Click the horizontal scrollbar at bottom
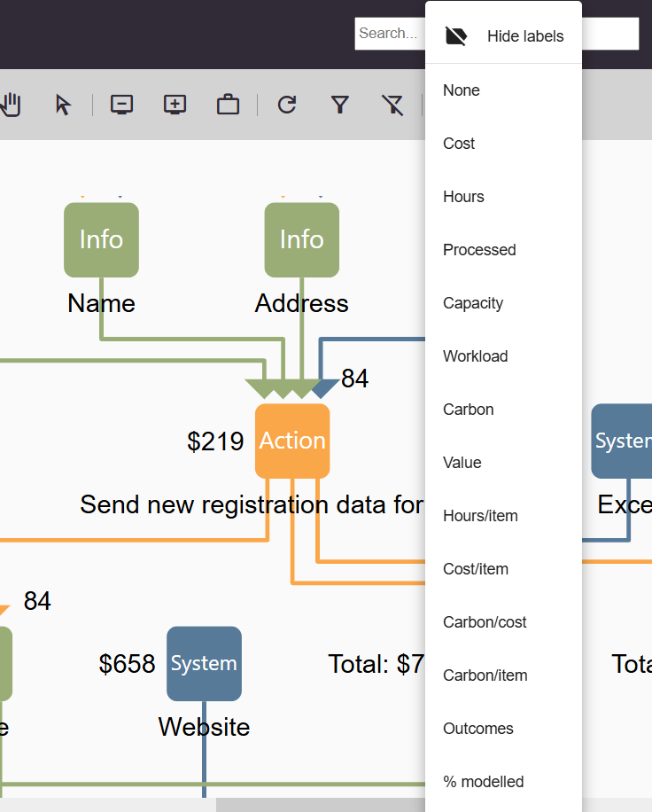Image resolution: width=652 pixels, height=812 pixels. (x=321, y=805)
